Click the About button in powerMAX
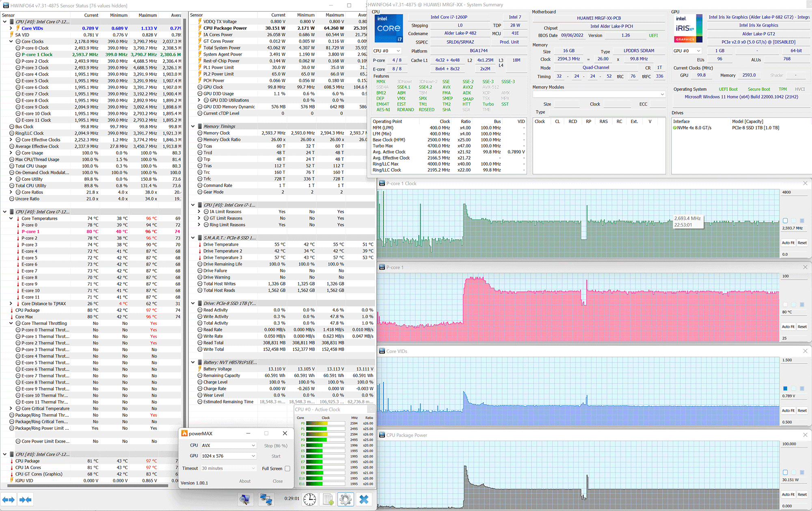The width and height of the screenshot is (812, 511). pos(245,481)
